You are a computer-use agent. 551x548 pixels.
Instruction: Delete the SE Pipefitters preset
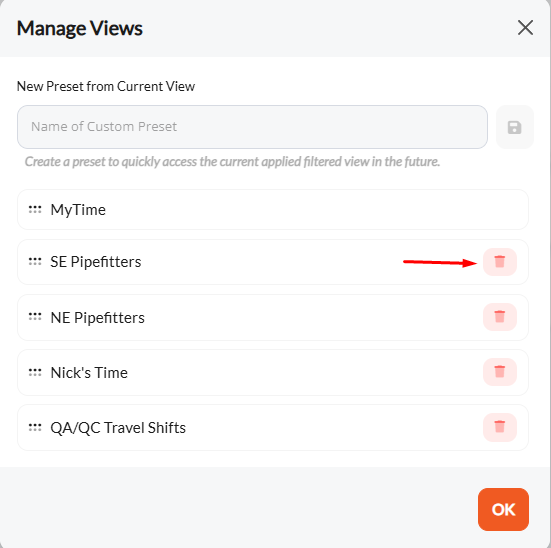coord(499,262)
